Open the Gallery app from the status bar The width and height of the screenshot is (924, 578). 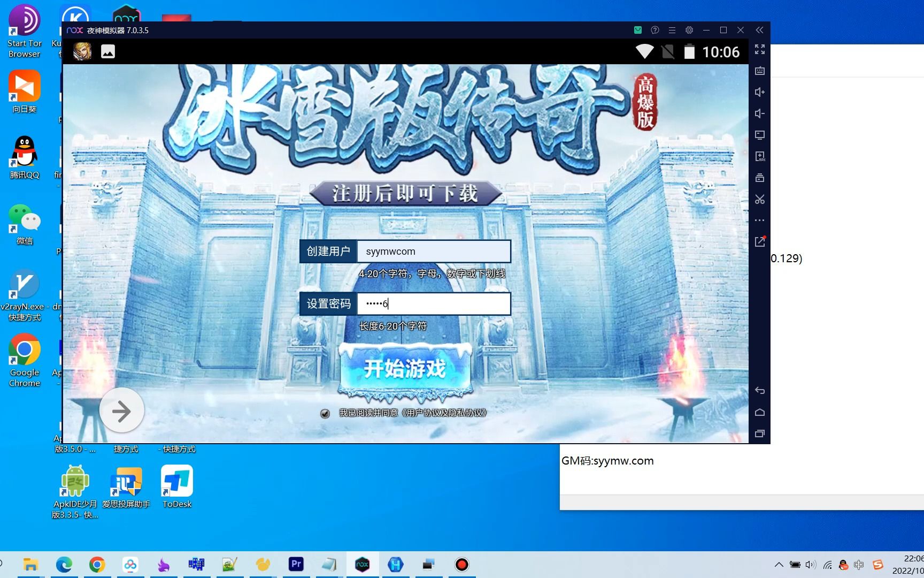click(108, 51)
